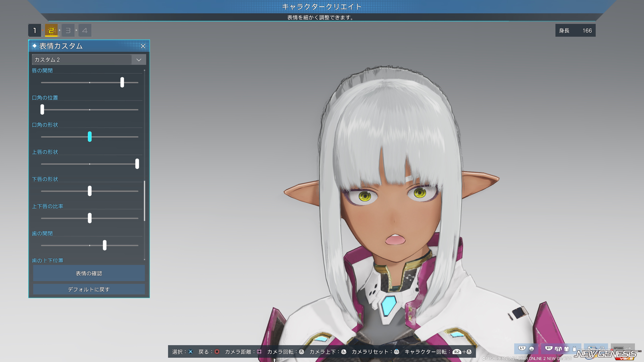Image resolution: width=644 pixels, height=362 pixels.
Task: Click the 唇の開閉 slider handle
Action: pos(122,82)
